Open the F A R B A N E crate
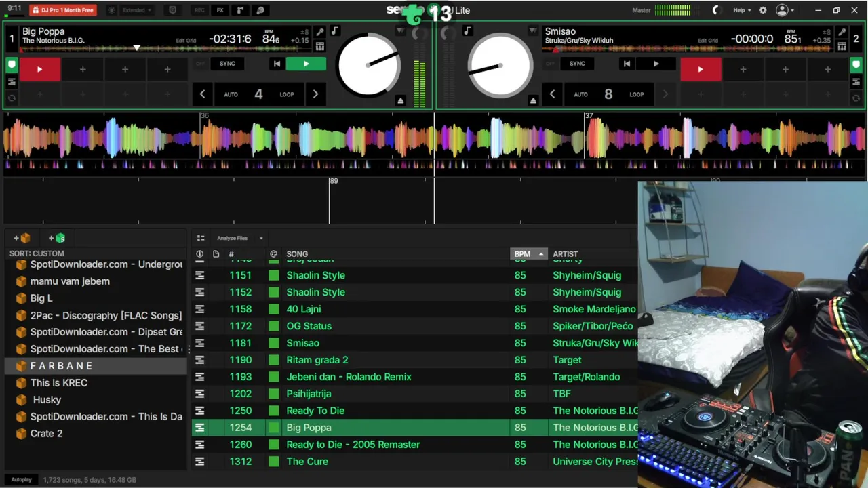This screenshot has width=868, height=488. [96, 366]
